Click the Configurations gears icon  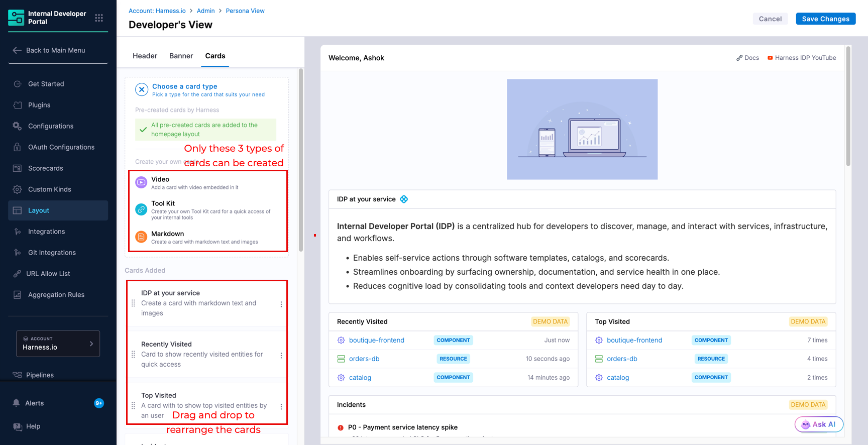pos(17,126)
